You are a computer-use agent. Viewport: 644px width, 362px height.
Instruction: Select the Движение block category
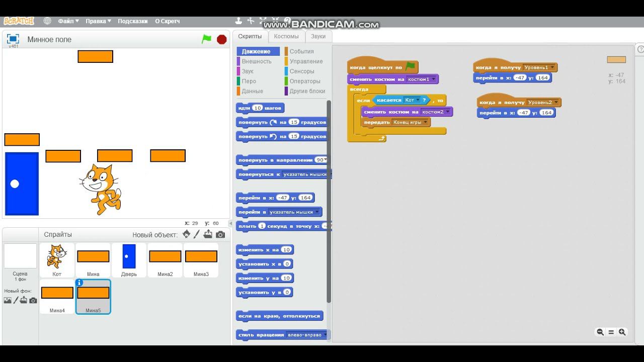coord(258,51)
